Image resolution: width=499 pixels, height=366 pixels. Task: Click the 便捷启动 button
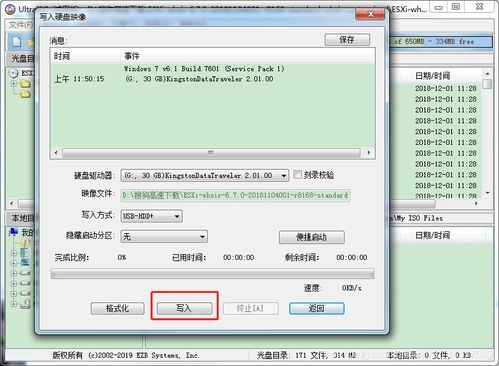[312, 237]
